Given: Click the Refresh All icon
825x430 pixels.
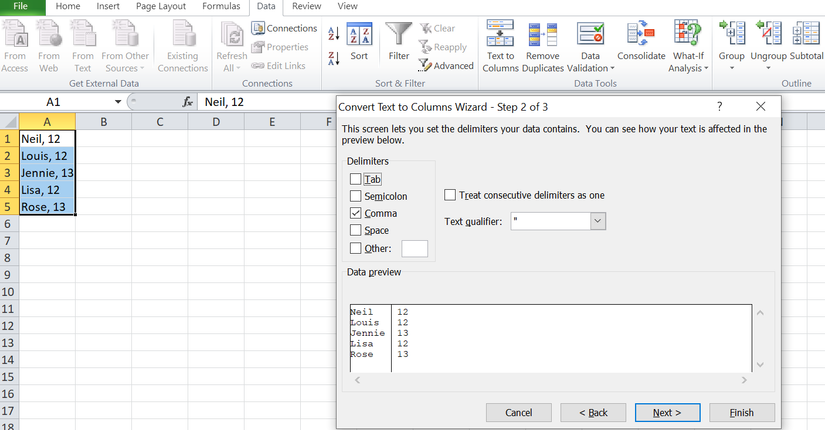Looking at the screenshot, I should 232,34.
